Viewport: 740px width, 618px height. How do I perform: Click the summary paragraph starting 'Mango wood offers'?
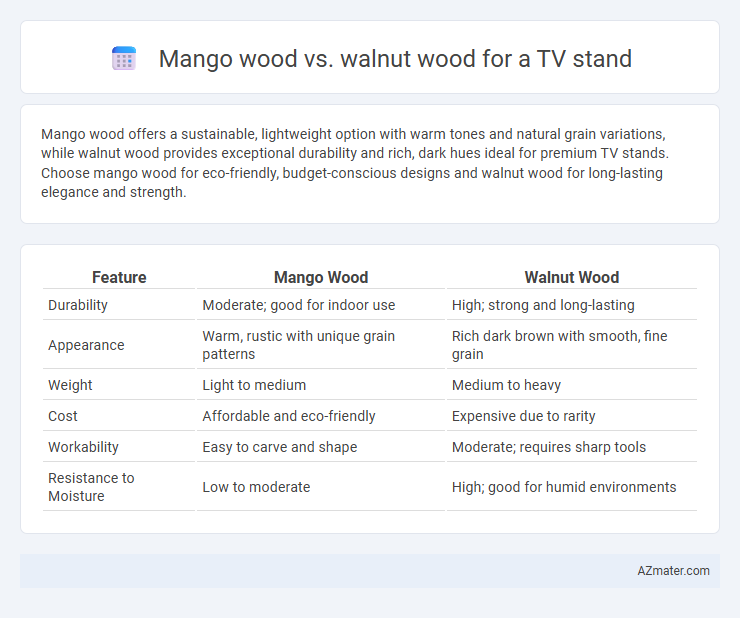point(355,163)
